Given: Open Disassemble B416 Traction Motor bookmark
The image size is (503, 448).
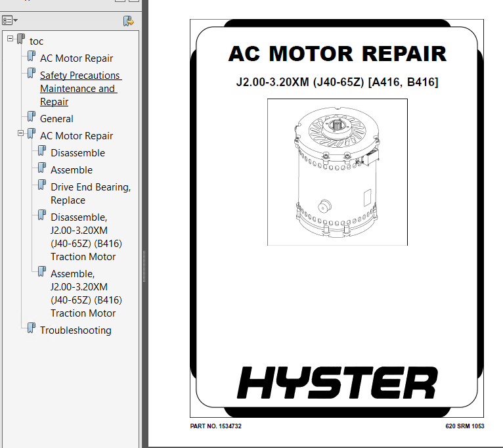Looking at the screenshot, I should [x=86, y=237].
